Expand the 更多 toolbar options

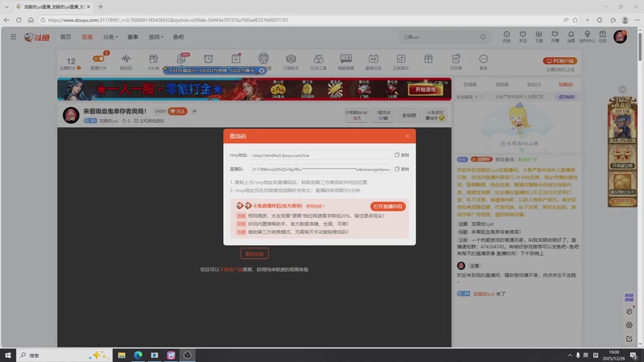click(484, 62)
